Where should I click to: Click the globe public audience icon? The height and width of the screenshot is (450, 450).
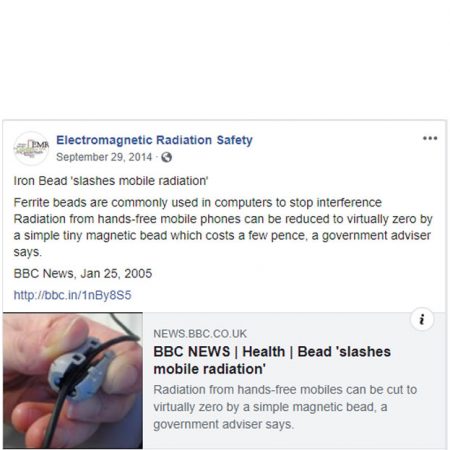pyautogui.click(x=166, y=157)
